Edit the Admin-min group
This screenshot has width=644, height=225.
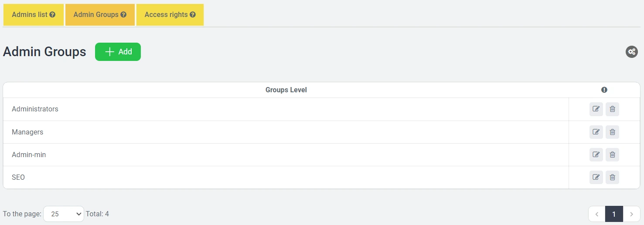pos(596,154)
